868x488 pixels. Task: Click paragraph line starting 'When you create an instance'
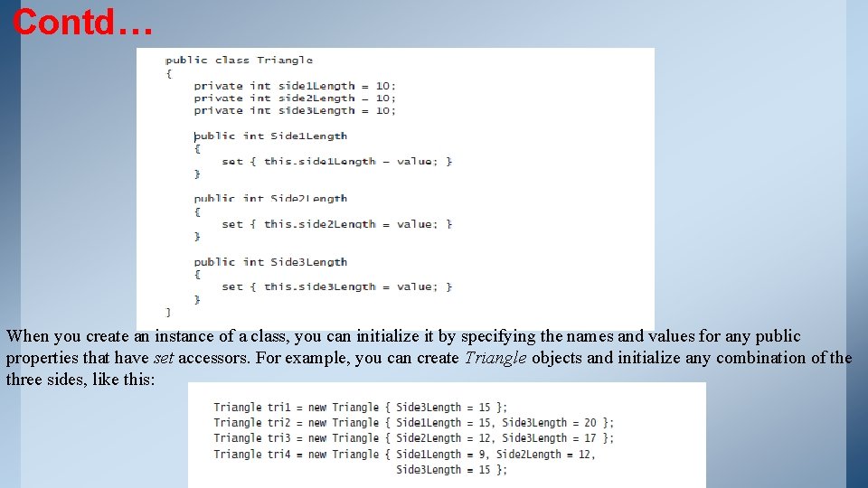[403, 336]
